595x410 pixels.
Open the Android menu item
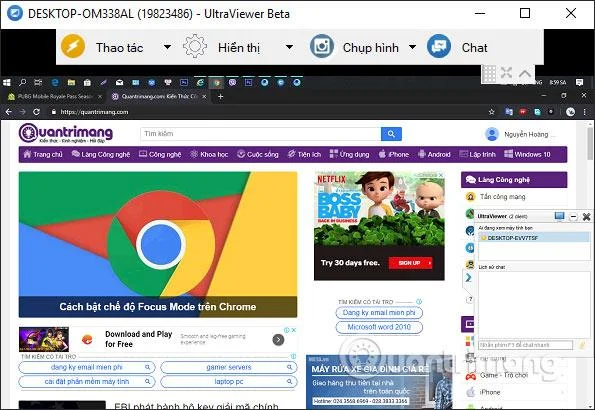coord(434,154)
